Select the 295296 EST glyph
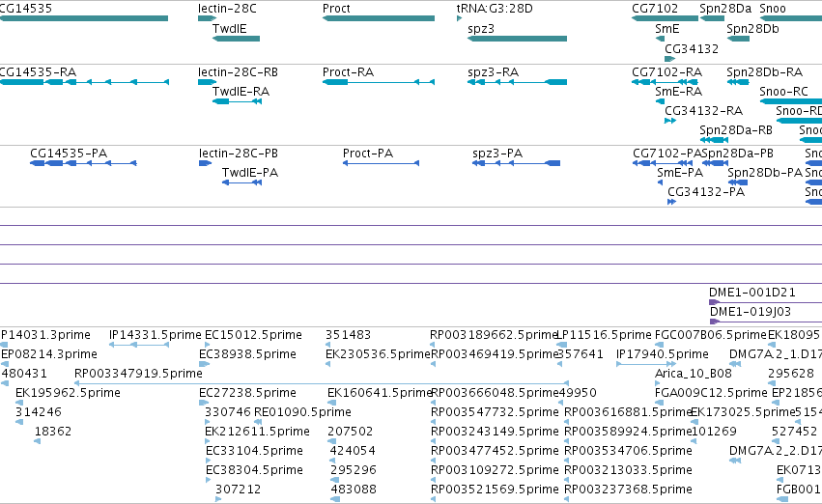Viewport: 822px width, 504px height. (335, 479)
